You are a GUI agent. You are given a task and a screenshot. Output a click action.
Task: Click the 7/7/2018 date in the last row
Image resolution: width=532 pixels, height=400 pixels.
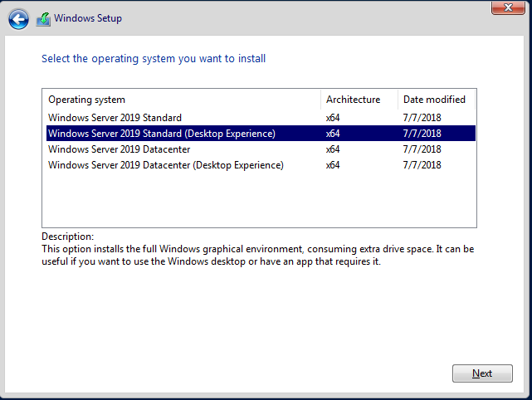pos(421,165)
